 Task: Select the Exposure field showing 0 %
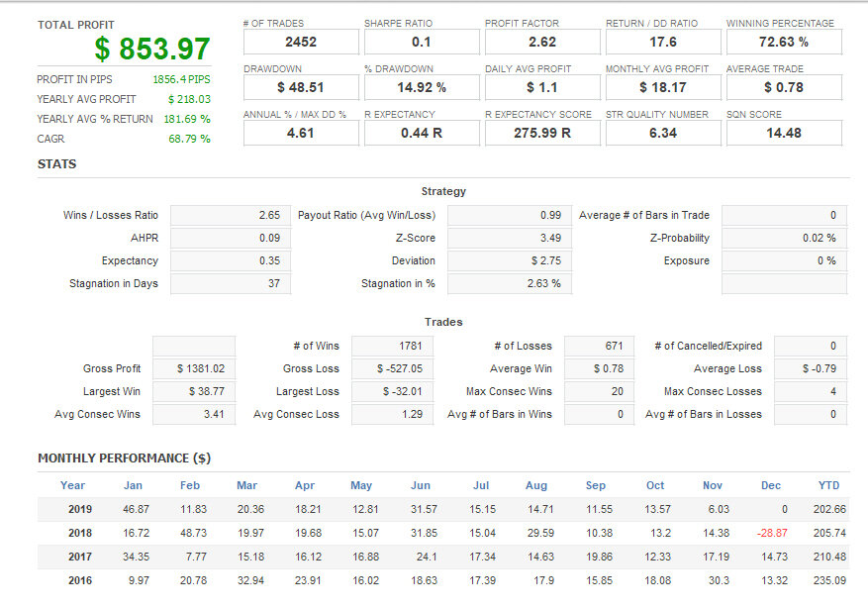coord(785,260)
